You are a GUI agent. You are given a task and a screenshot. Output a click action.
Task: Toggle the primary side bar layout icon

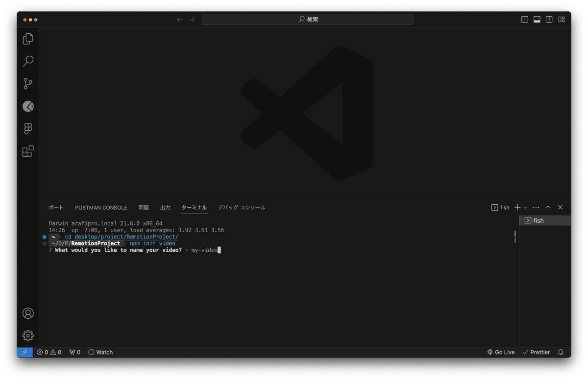point(525,20)
